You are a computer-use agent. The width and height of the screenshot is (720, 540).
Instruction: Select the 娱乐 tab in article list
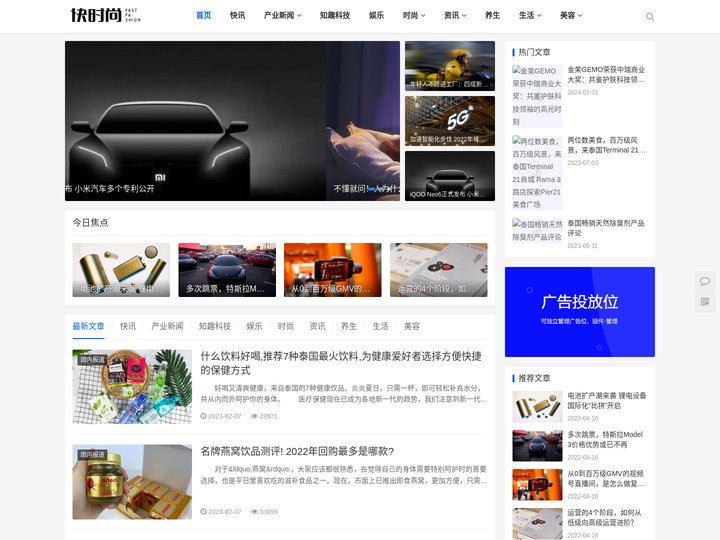point(254,326)
